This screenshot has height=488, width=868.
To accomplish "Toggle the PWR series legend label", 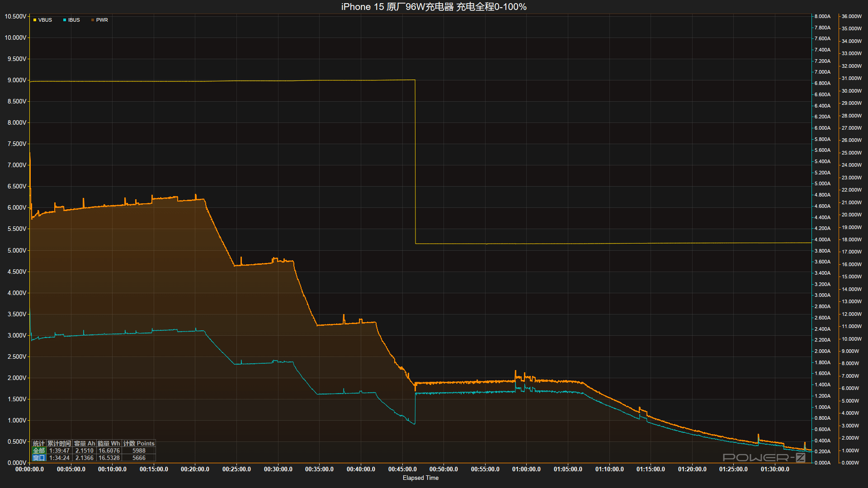I will (x=102, y=20).
